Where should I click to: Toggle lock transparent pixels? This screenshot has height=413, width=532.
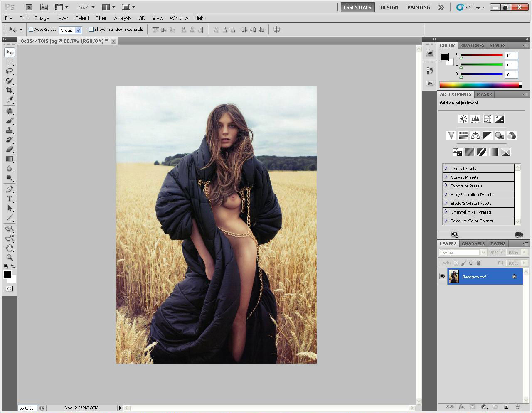(x=456, y=263)
